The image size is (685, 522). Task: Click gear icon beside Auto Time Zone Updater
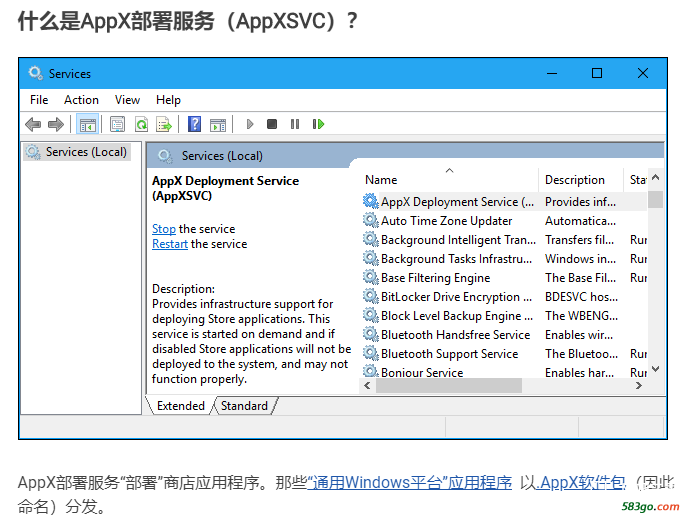[370, 220]
